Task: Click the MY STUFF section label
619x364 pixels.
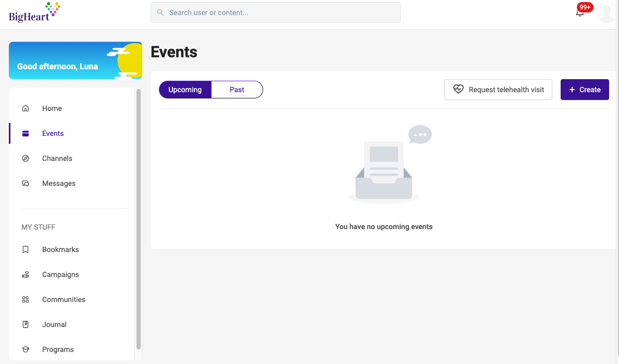Action: 38,227
